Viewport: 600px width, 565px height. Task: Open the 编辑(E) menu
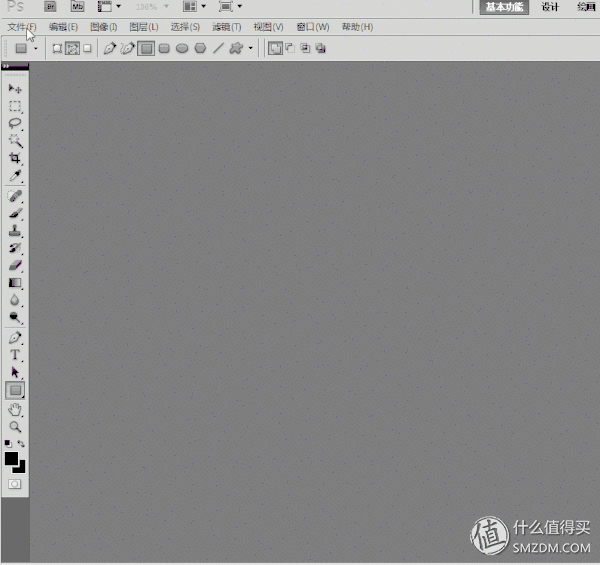[63, 27]
